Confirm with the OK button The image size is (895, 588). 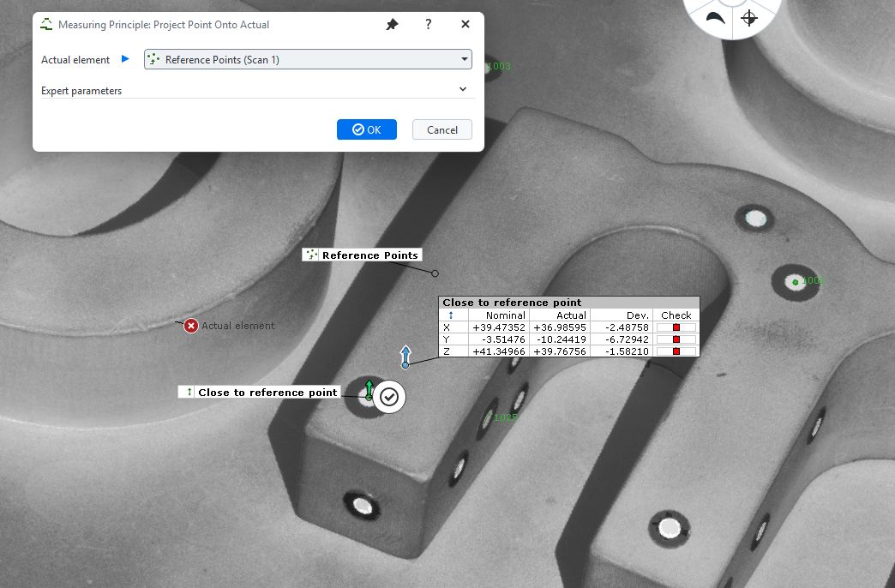point(367,129)
